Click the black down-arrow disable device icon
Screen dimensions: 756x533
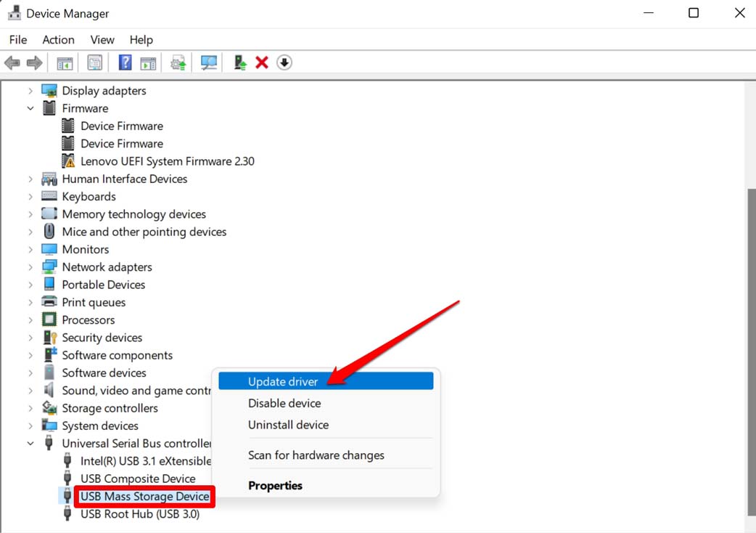coord(284,63)
